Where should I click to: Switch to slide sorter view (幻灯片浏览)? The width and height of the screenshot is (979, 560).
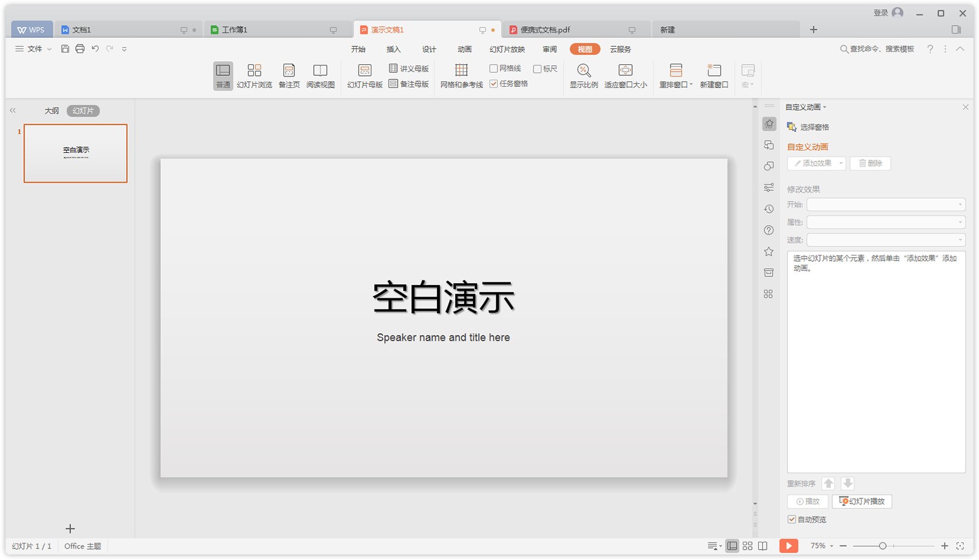[x=255, y=75]
